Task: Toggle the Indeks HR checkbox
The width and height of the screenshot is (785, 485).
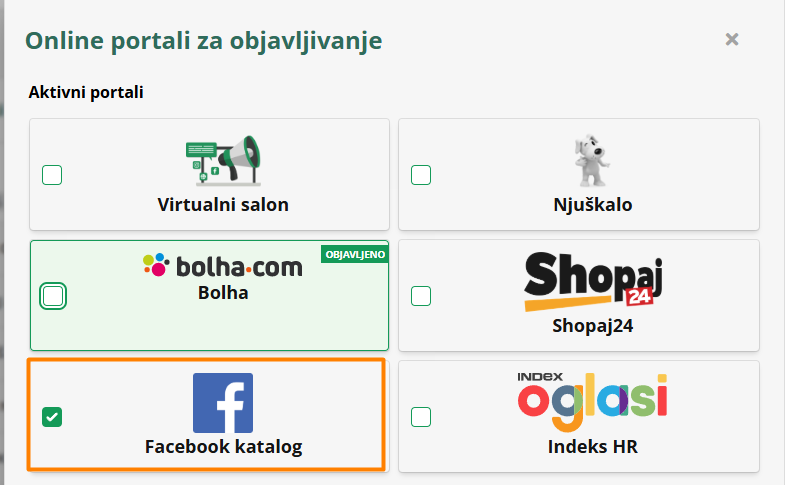Action: click(422, 416)
